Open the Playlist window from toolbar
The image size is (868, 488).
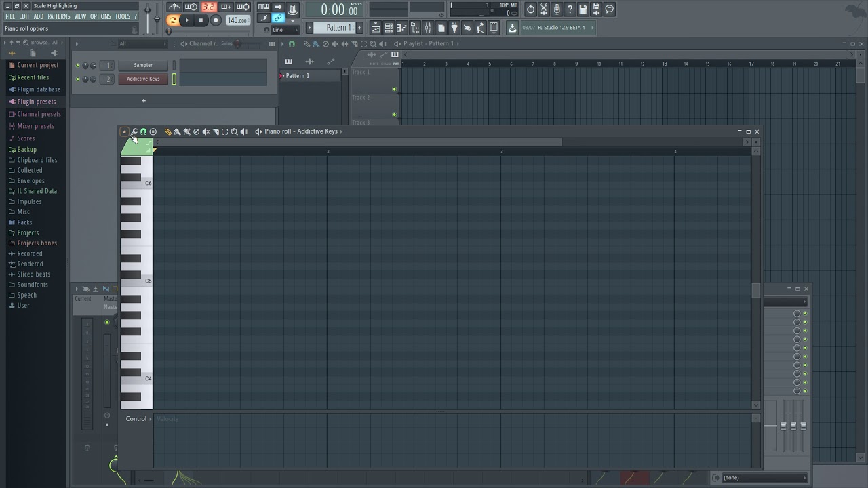click(x=376, y=28)
